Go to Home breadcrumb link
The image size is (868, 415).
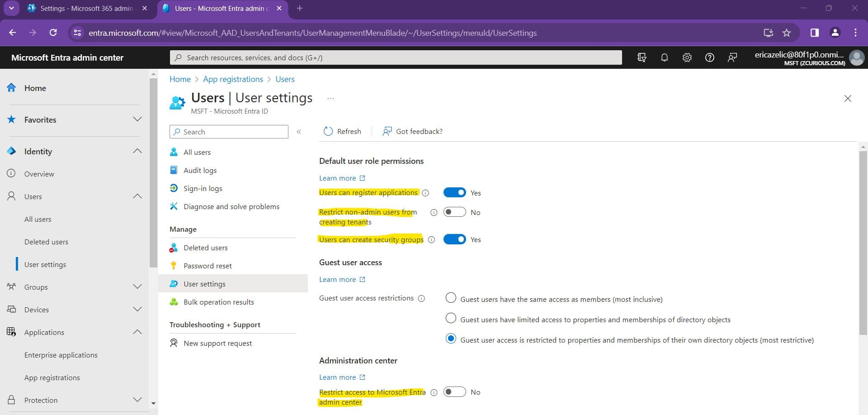click(x=180, y=79)
